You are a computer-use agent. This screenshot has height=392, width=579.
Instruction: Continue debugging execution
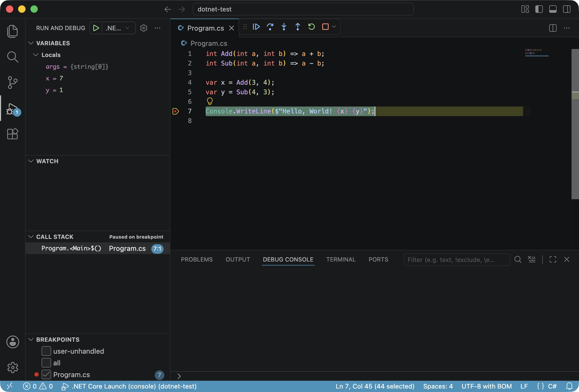[256, 27]
